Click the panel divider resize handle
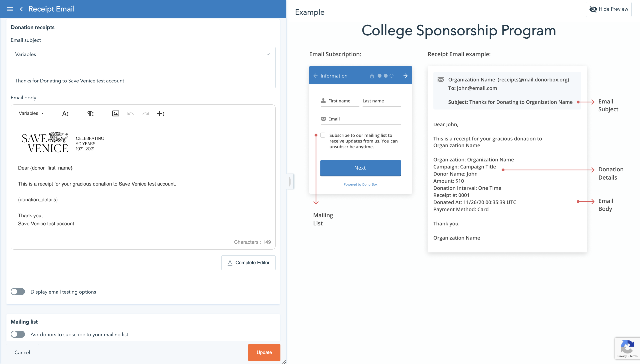 point(290,181)
